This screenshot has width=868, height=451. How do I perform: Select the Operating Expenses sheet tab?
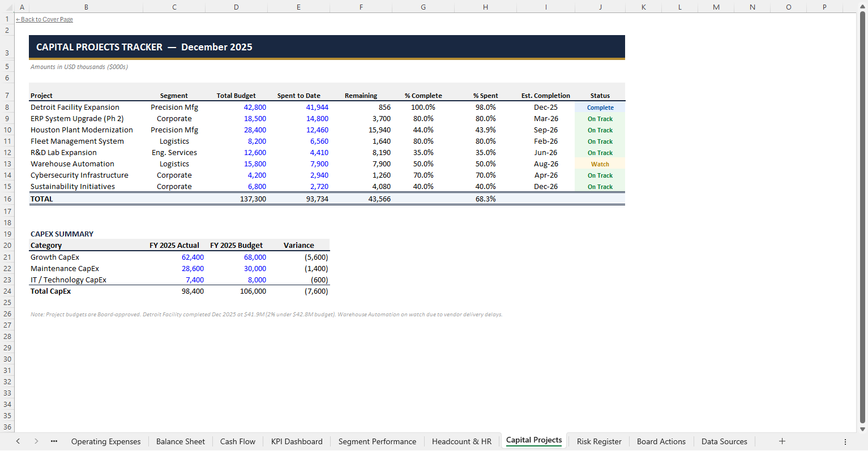tap(106, 441)
